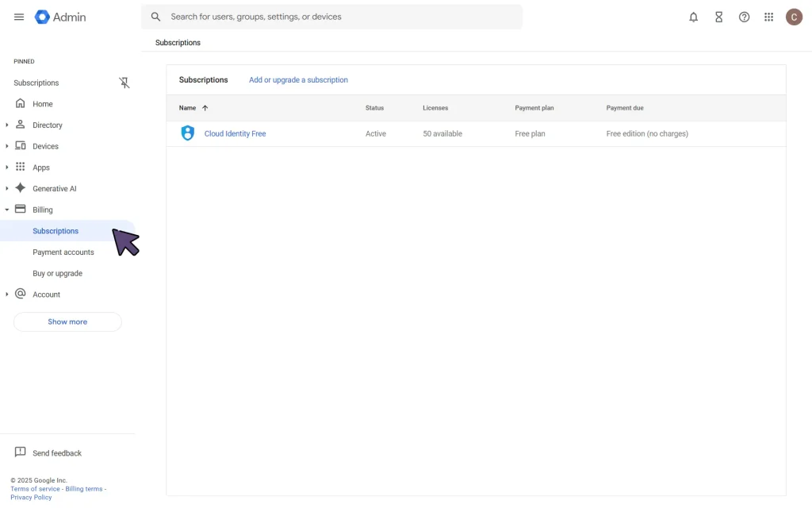Click the '50 available' licenses cell

tap(442, 133)
